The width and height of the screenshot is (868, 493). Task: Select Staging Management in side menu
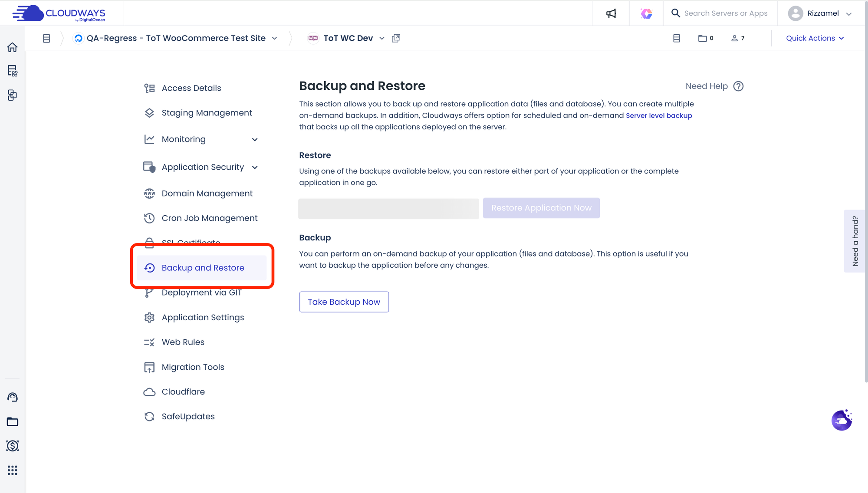[207, 113]
